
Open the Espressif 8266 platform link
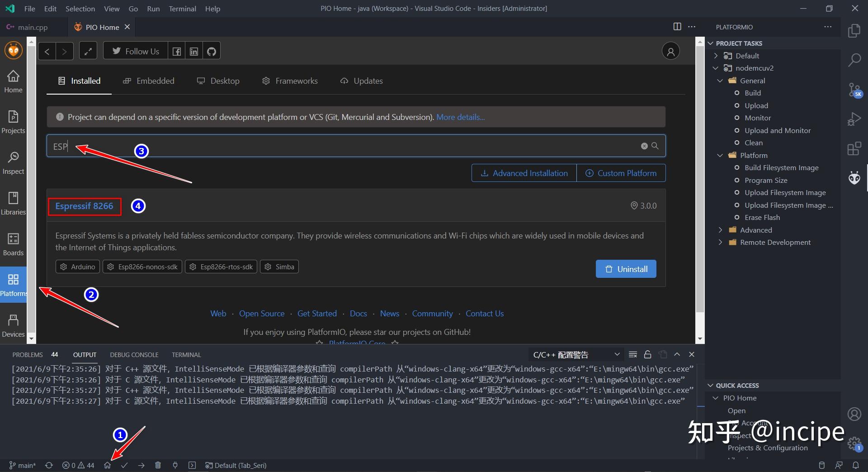tap(85, 206)
